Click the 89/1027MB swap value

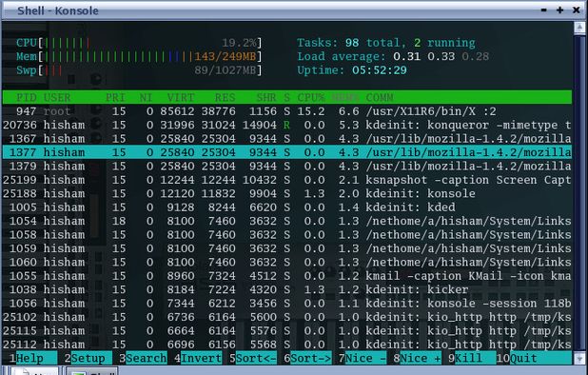[225, 70]
